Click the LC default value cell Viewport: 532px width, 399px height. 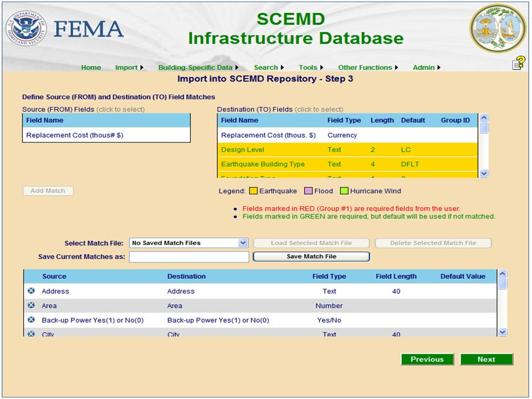[x=406, y=150]
